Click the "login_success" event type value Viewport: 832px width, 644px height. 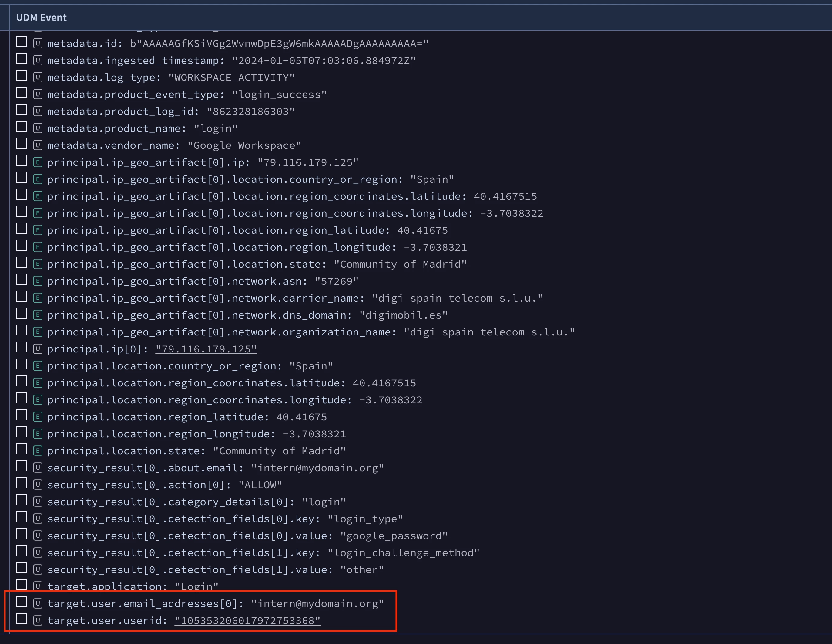[279, 94]
